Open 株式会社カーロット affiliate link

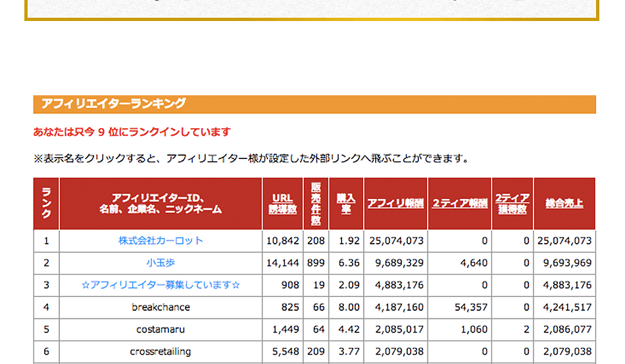pyautogui.click(x=161, y=241)
